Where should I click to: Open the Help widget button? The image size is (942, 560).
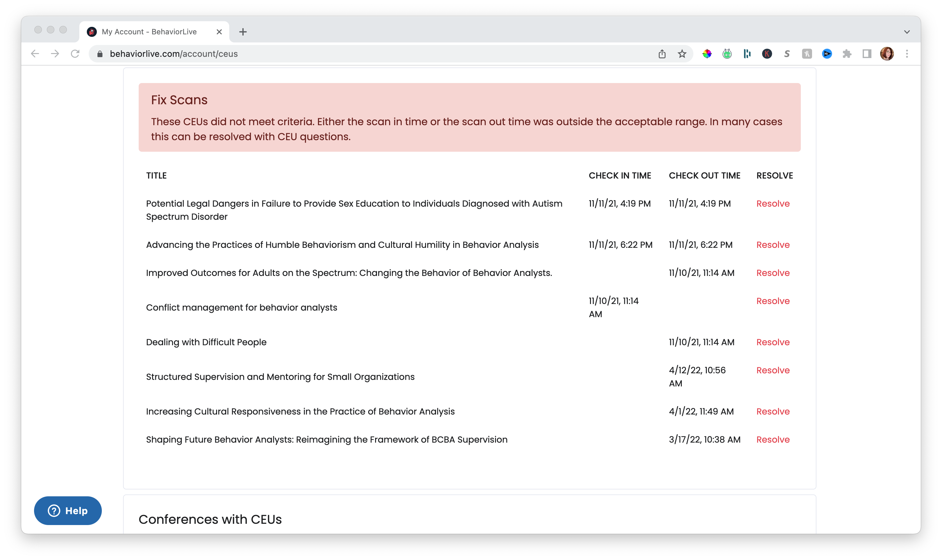coord(68,510)
